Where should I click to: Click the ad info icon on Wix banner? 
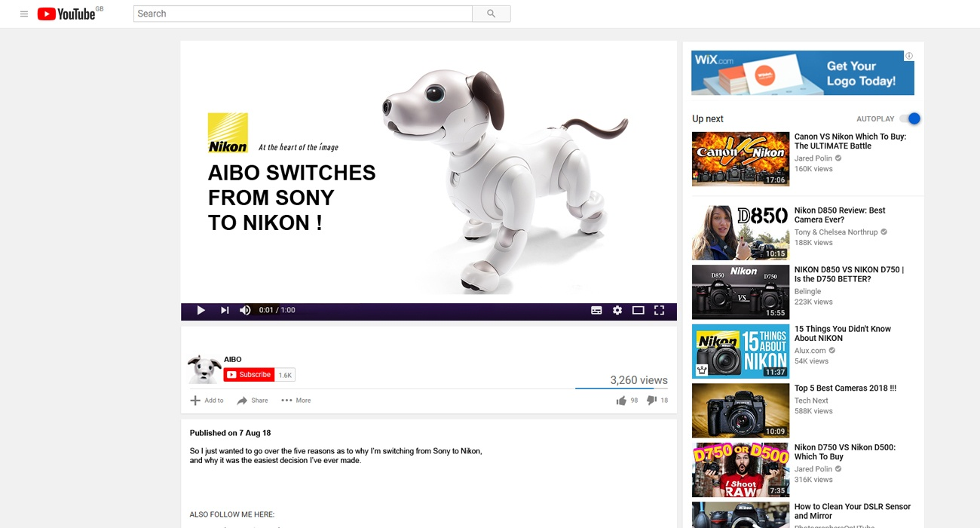pyautogui.click(x=909, y=56)
